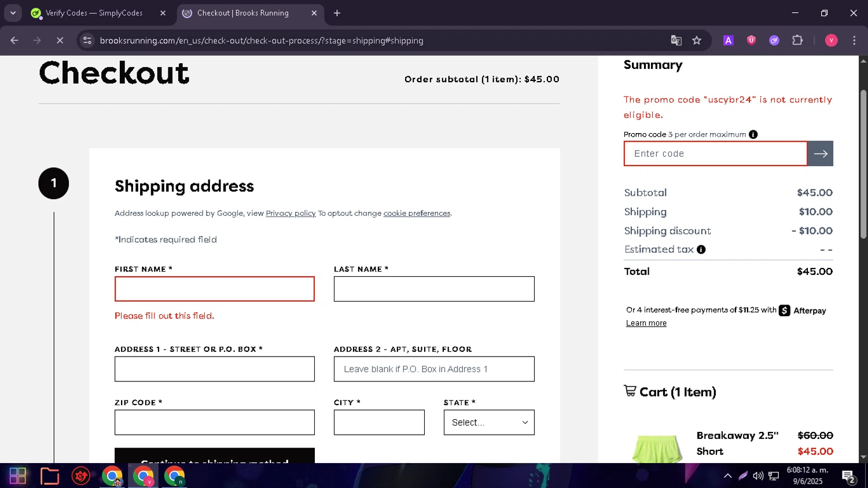The width and height of the screenshot is (868, 488).
Task: Open purple round extension icon
Action: click(x=774, y=41)
